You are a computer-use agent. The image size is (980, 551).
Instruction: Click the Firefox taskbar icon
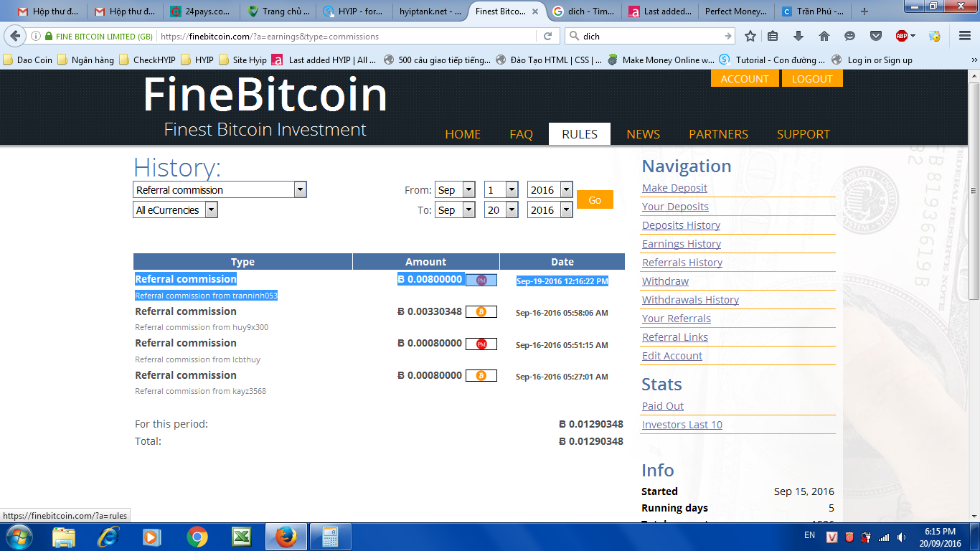[x=286, y=537]
